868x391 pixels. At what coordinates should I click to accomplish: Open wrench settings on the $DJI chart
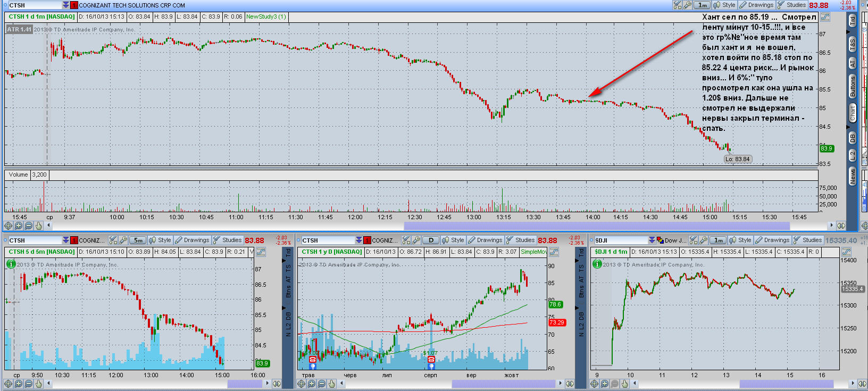tap(704, 240)
